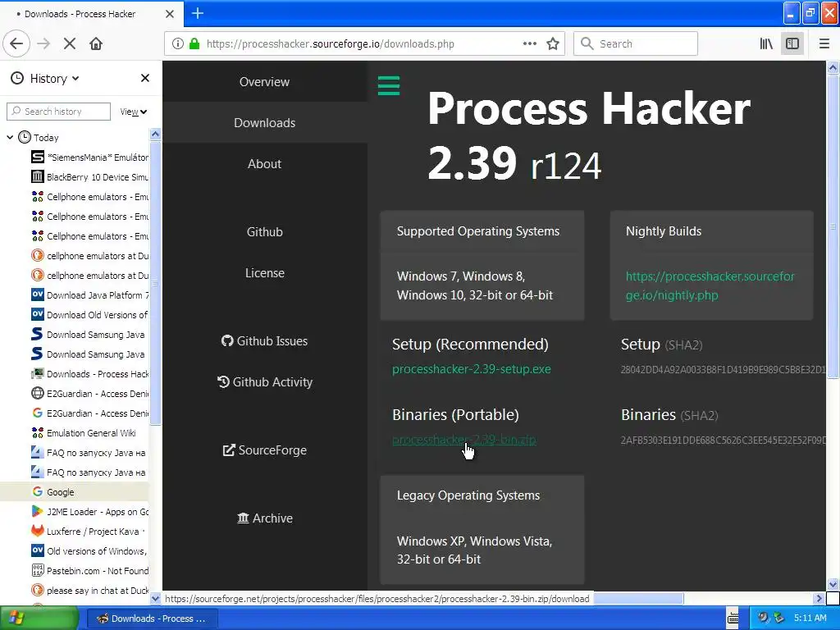Open the View dropdown in History sidebar
Image resolution: width=840 pixels, height=630 pixels.
point(134,112)
